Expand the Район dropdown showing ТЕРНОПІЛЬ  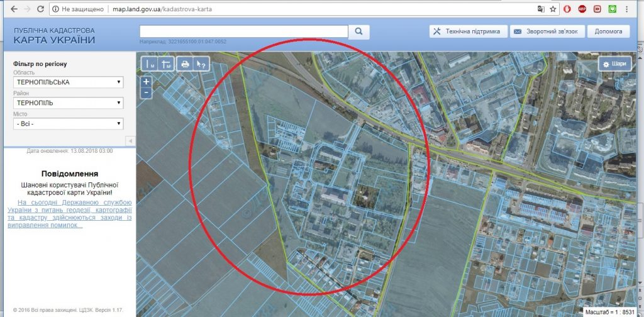tap(68, 103)
